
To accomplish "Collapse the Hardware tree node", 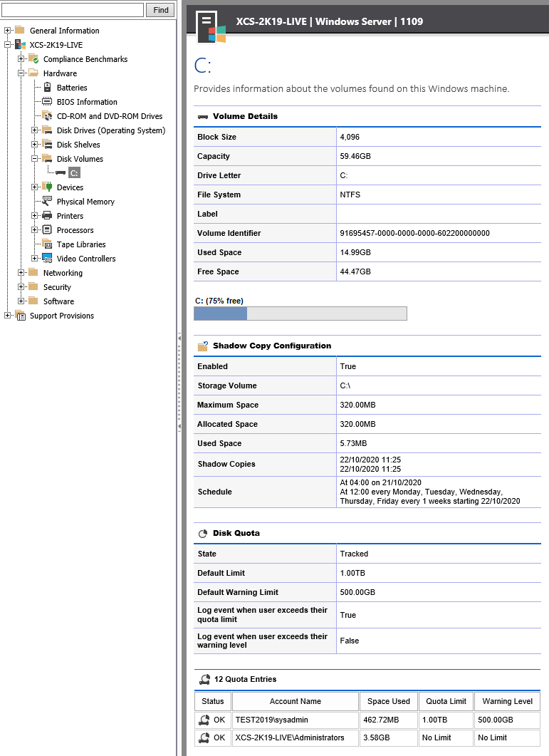I will point(21,73).
